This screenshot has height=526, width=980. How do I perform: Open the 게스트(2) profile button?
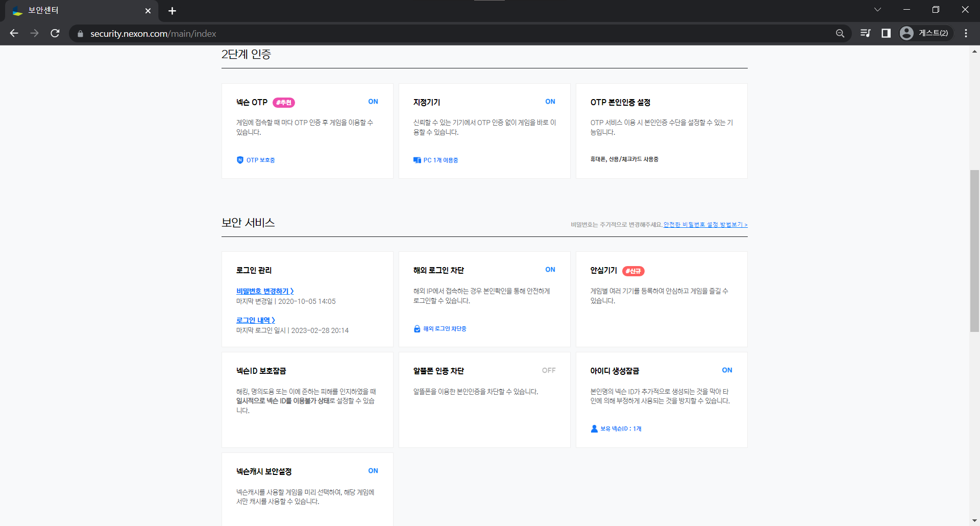click(x=925, y=33)
